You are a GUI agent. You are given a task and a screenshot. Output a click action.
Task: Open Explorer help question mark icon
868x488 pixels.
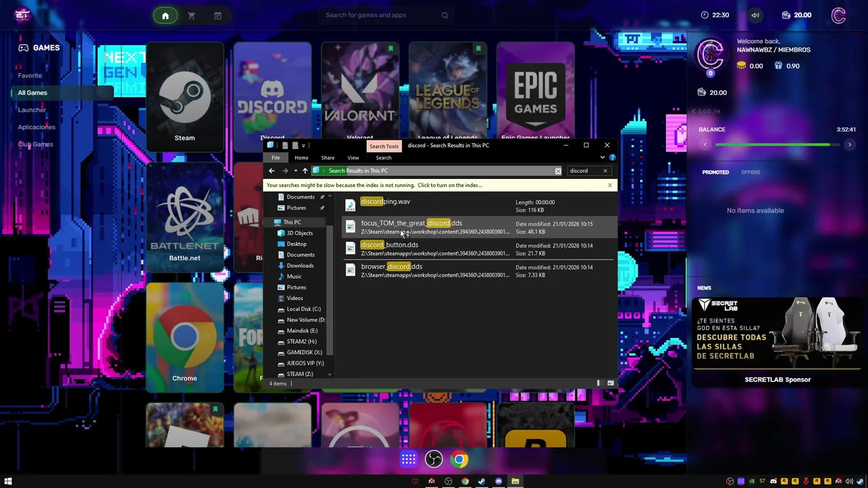point(612,157)
